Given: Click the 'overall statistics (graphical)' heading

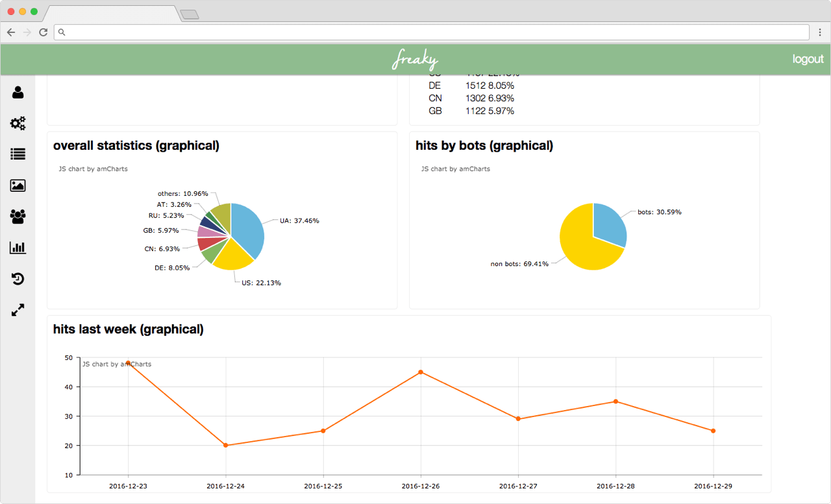Looking at the screenshot, I should click(136, 146).
